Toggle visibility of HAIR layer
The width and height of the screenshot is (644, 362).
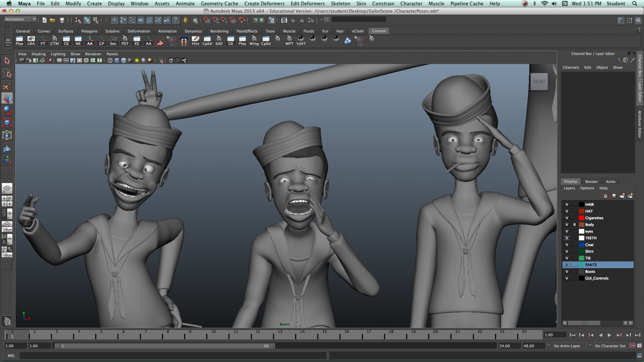pos(567,205)
